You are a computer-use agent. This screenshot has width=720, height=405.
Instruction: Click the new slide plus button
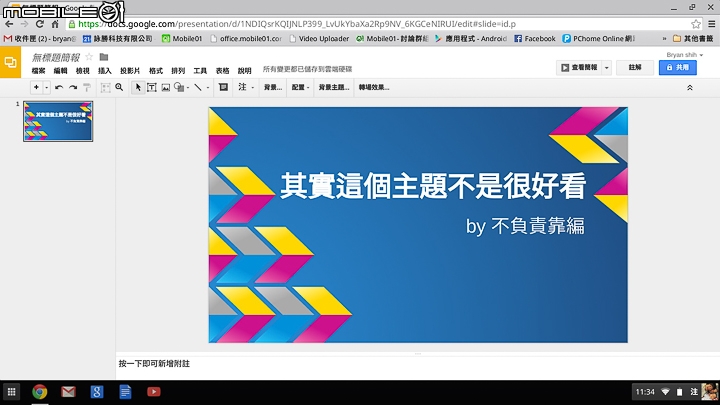(x=36, y=87)
